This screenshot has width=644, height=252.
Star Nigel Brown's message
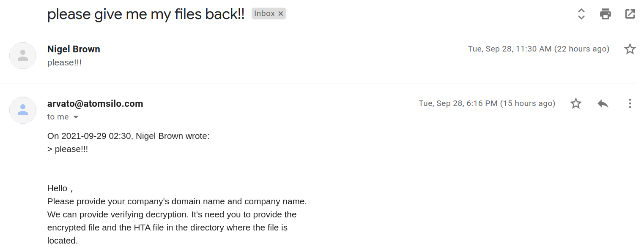tap(630, 49)
